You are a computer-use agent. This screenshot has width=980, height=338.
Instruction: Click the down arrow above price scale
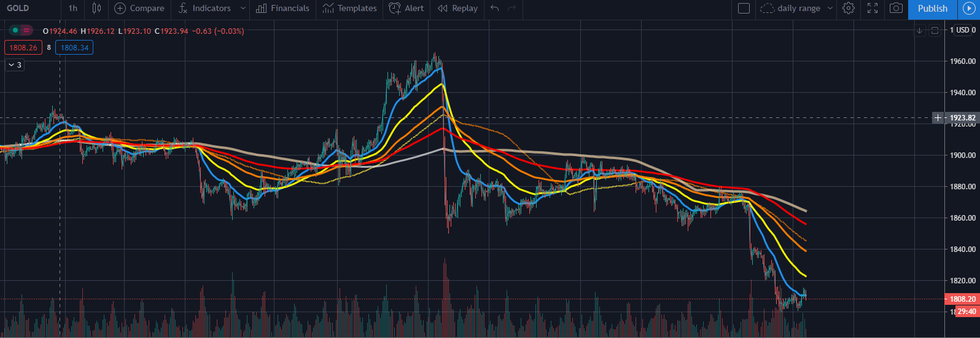920,30
